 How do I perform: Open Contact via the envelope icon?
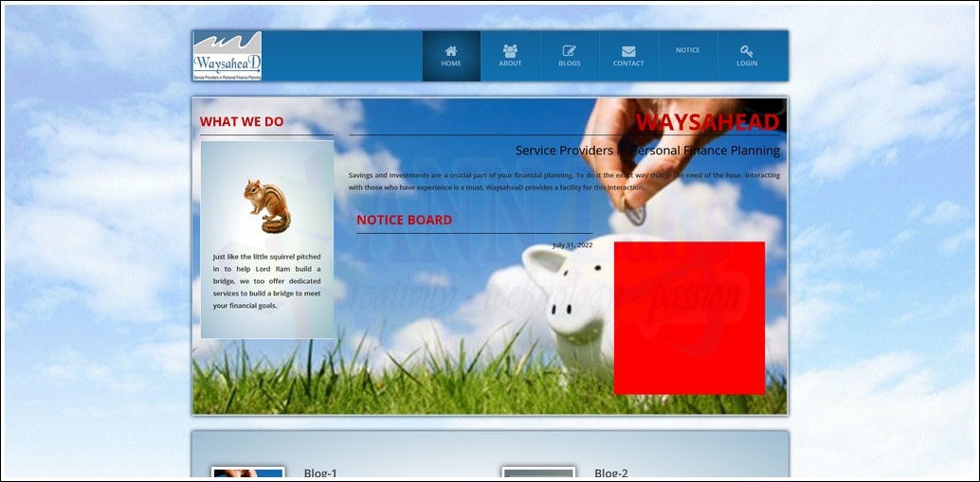click(628, 51)
